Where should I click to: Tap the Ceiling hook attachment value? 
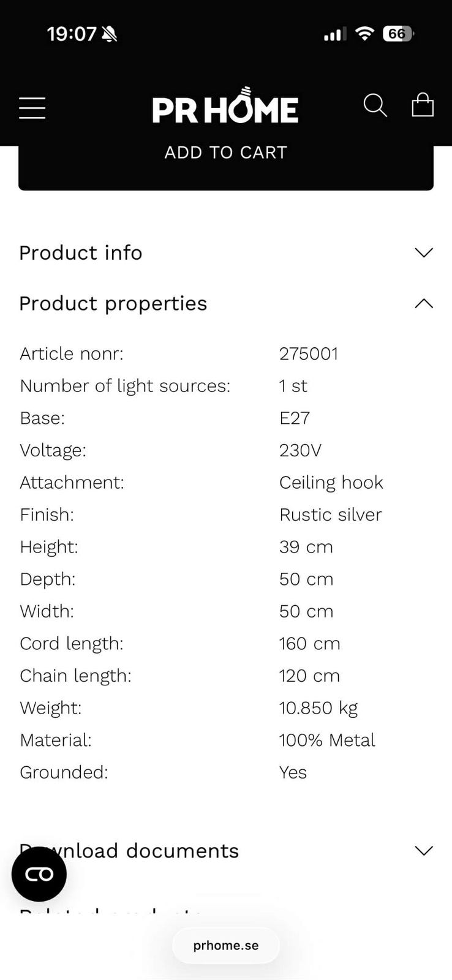pyautogui.click(x=331, y=482)
